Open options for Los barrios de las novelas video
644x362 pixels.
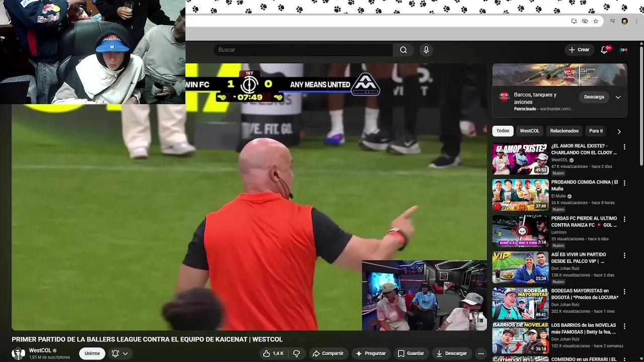[x=624, y=327]
